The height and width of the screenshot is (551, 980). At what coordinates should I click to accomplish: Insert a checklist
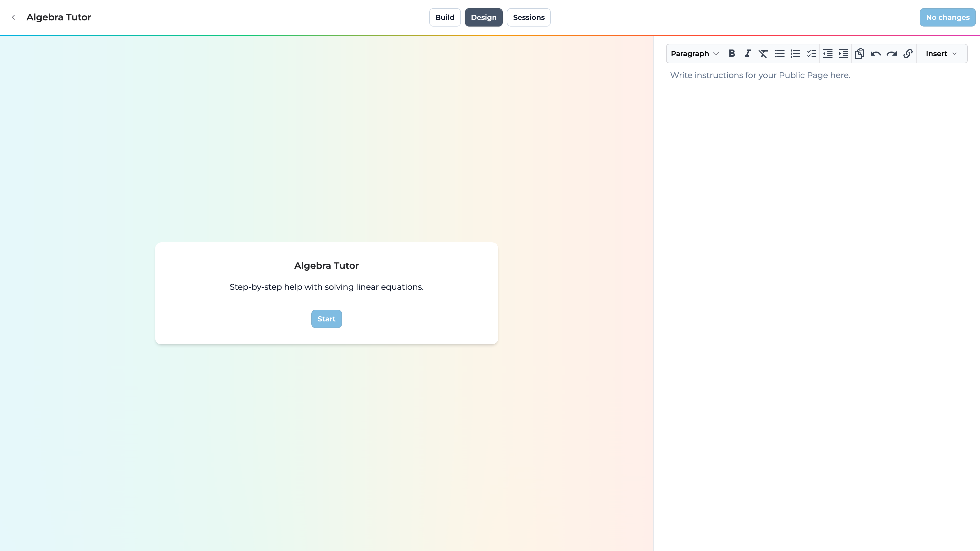tap(812, 54)
